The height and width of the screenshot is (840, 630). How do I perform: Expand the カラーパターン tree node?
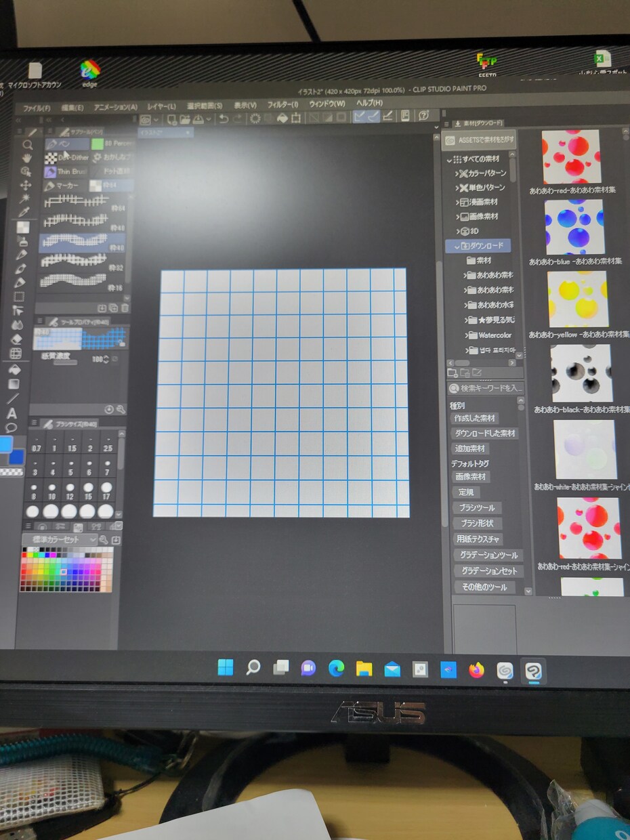457,174
